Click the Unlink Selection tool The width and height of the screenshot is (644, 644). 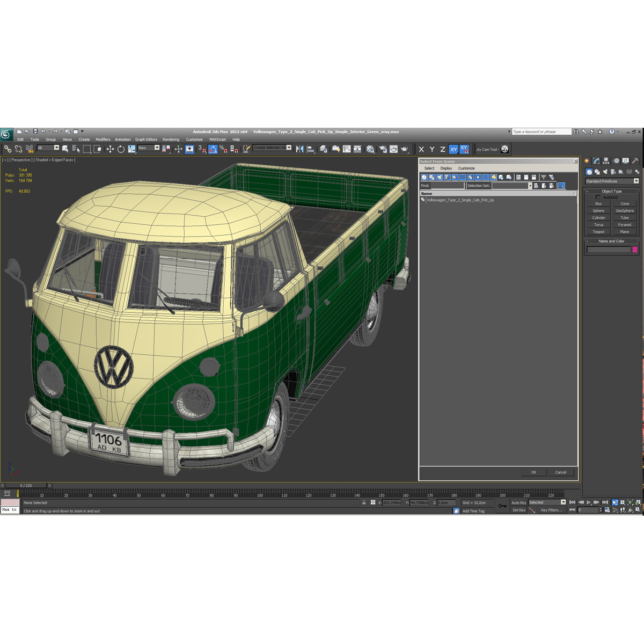coord(18,149)
